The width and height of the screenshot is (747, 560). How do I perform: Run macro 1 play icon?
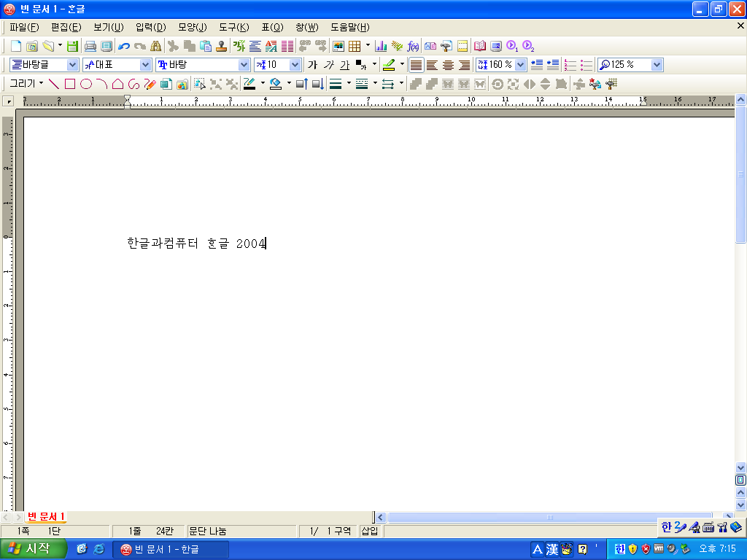tap(512, 46)
